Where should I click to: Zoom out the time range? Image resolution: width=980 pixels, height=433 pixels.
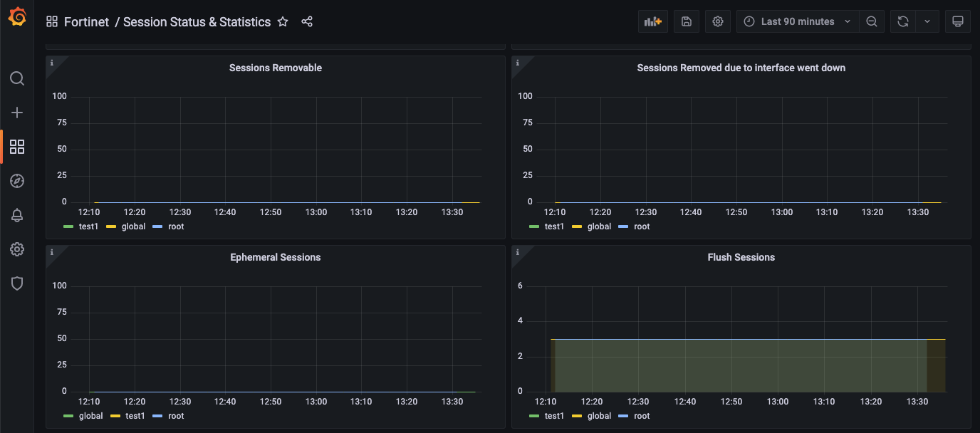point(872,21)
